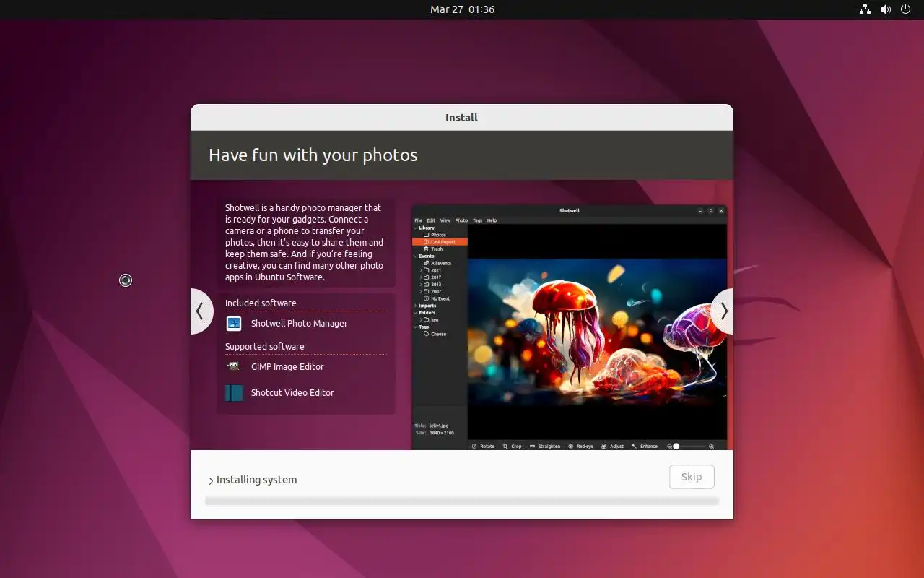Image resolution: width=924 pixels, height=578 pixels.
Task: Select Crop in the Shotwell preview toolbar
Action: [x=512, y=447]
